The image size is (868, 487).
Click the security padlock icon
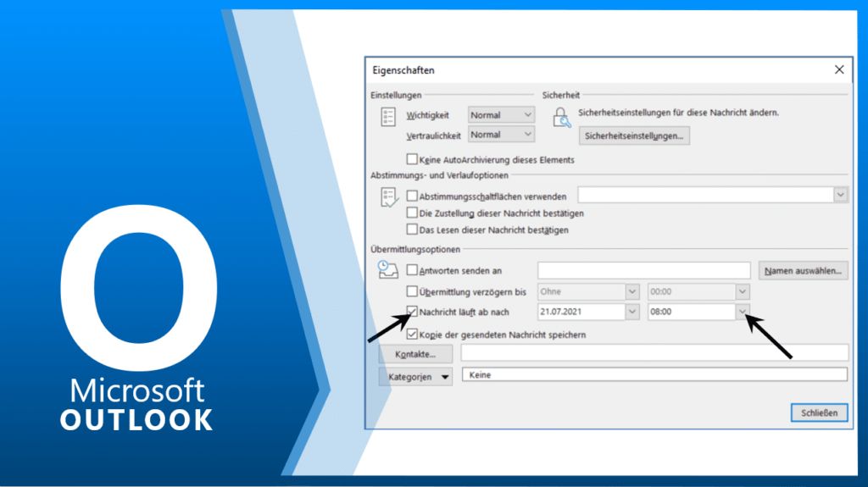(x=561, y=118)
